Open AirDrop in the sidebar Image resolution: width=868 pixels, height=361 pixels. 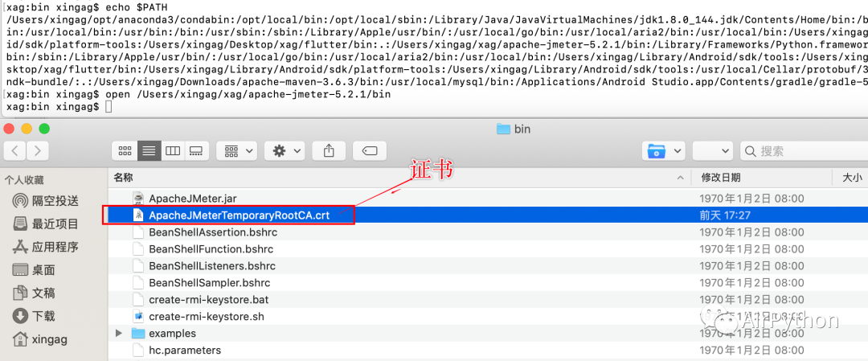pyautogui.click(x=47, y=200)
